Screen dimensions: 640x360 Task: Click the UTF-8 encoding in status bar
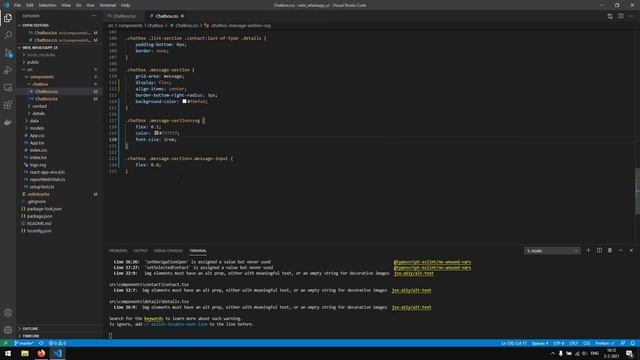point(558,343)
